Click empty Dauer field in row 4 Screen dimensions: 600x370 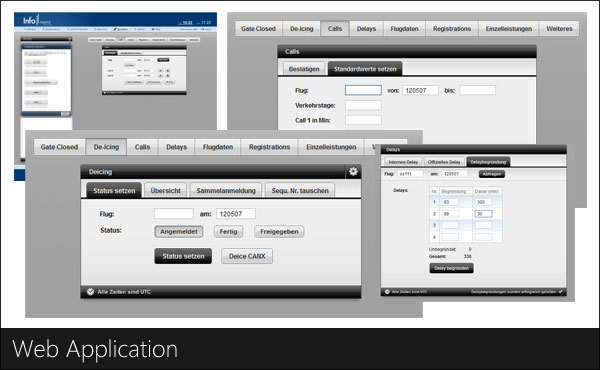(483, 237)
